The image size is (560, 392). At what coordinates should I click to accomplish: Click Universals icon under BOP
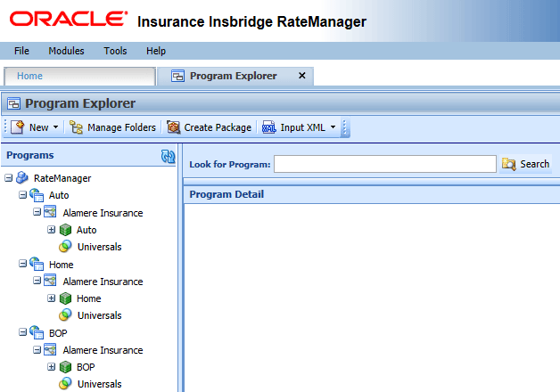(x=65, y=383)
